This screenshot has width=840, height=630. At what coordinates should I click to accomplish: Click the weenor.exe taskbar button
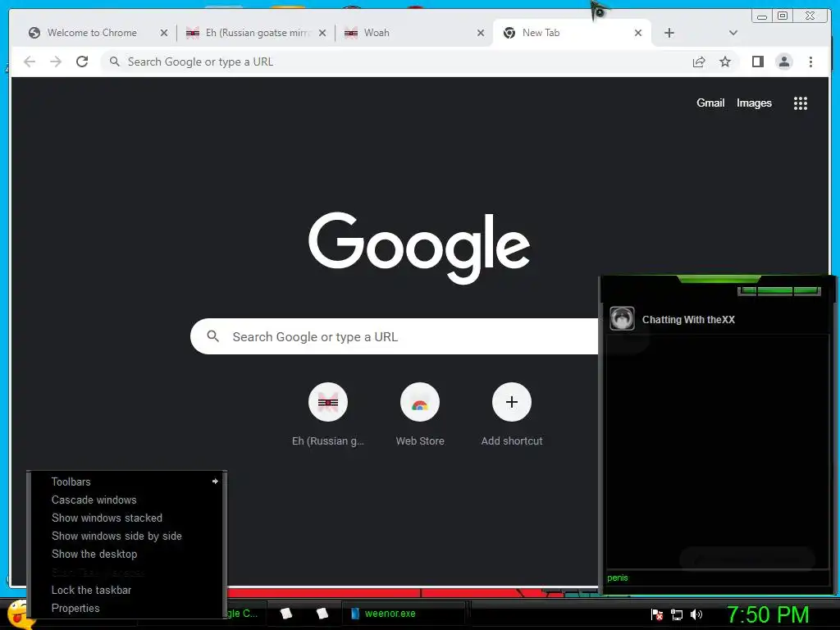[x=404, y=614]
